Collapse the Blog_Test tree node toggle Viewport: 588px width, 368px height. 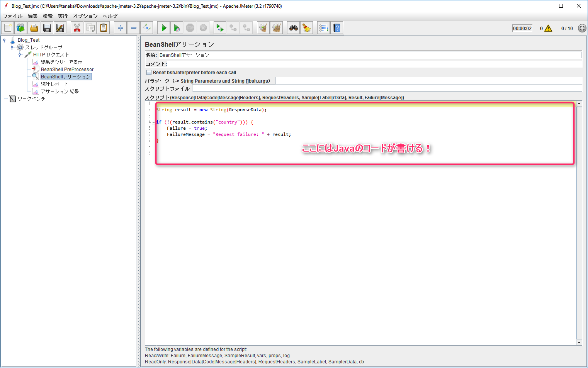click(4, 40)
